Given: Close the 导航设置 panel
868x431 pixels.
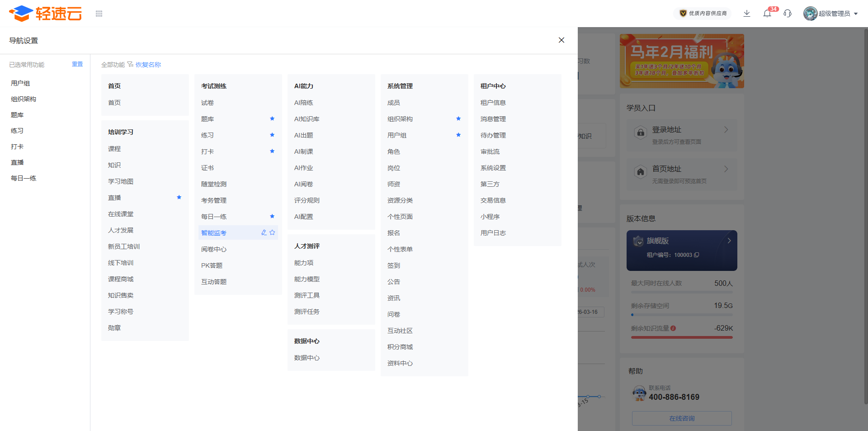Looking at the screenshot, I should (561, 40).
